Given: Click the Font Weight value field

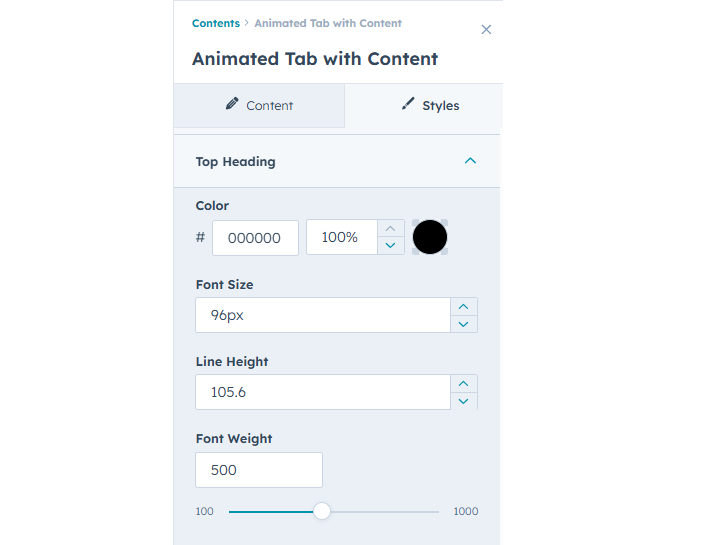Looking at the screenshot, I should coord(258,470).
